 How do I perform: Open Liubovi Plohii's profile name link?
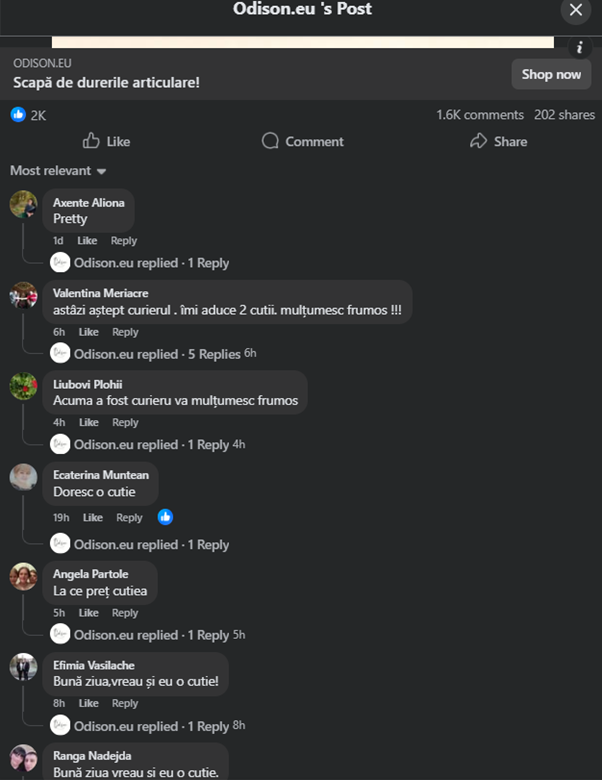tap(88, 384)
